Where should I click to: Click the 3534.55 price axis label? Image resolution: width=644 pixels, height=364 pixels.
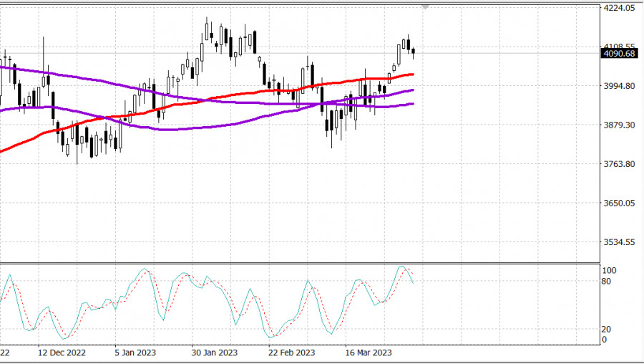tap(620, 242)
